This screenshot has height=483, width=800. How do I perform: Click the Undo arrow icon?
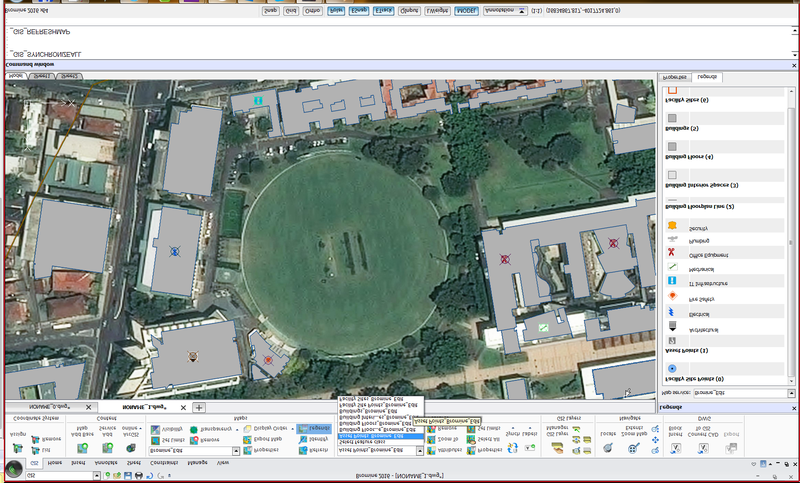coord(149,475)
